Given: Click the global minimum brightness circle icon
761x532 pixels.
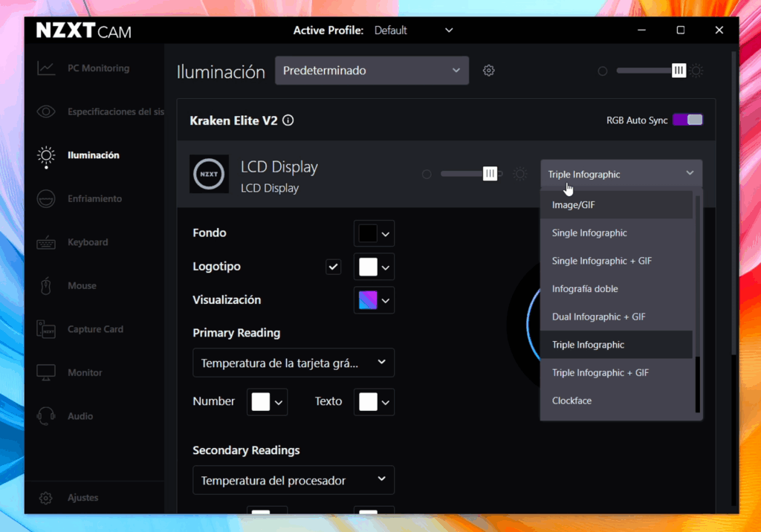Looking at the screenshot, I should (x=603, y=71).
